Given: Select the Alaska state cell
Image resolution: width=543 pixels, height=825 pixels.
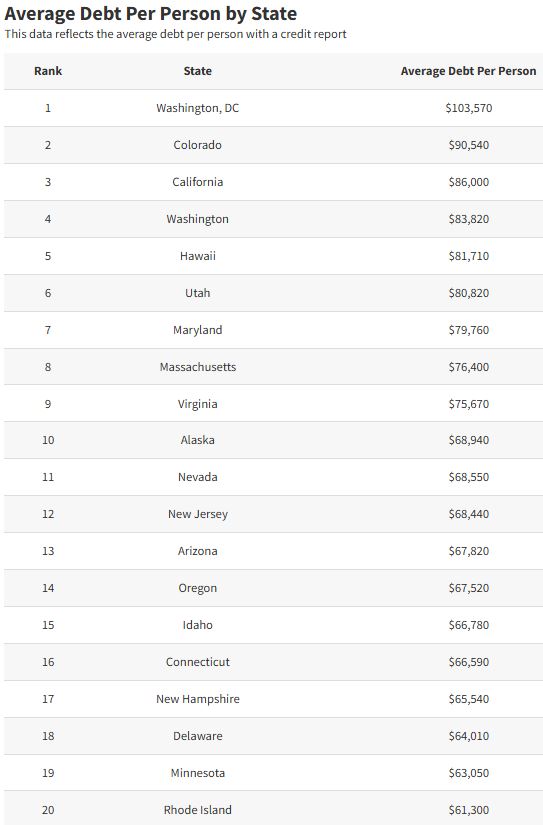Looking at the screenshot, I should (197, 440).
